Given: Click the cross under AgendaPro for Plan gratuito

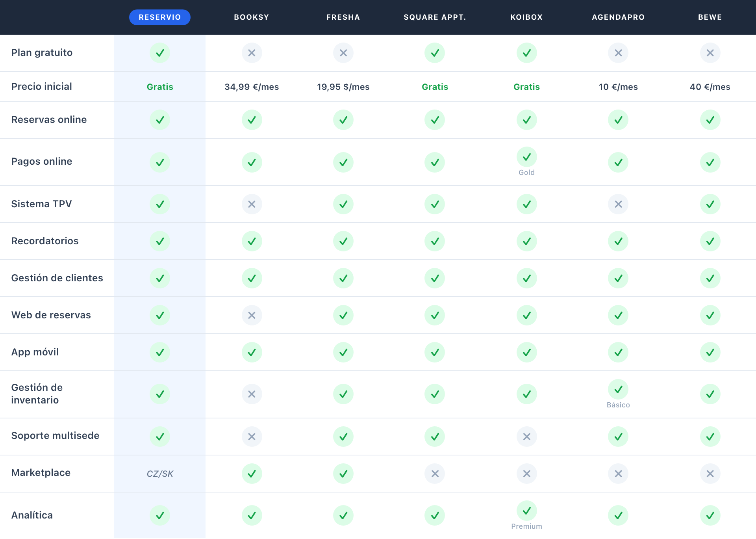Looking at the screenshot, I should (x=618, y=52).
